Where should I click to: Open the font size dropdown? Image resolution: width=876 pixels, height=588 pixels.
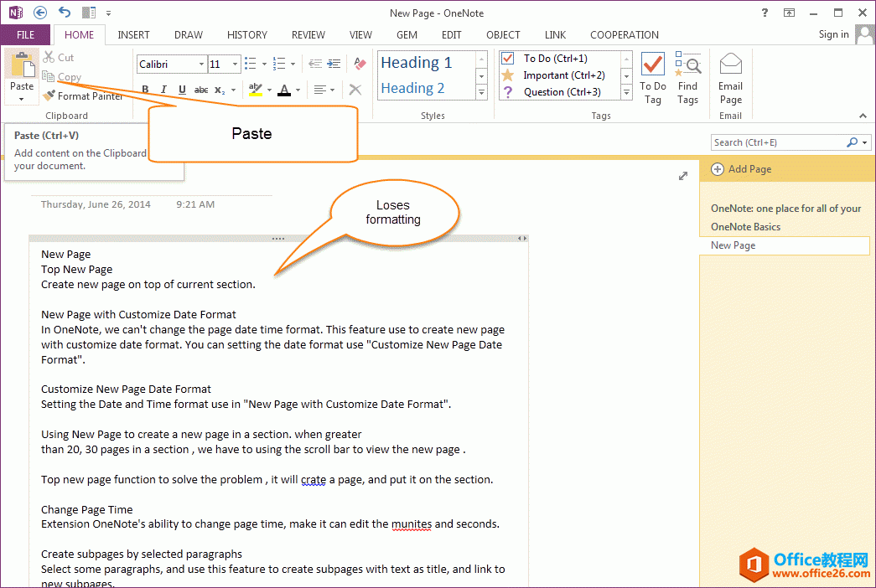click(236, 64)
